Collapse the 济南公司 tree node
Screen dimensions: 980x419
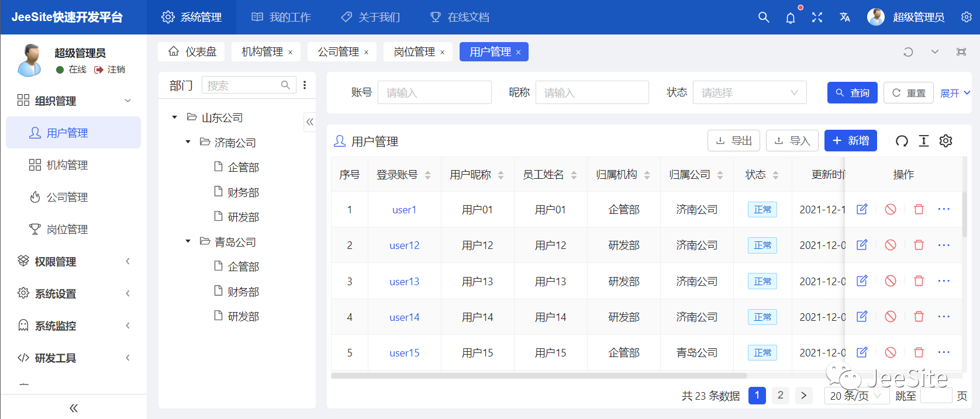coord(188,142)
